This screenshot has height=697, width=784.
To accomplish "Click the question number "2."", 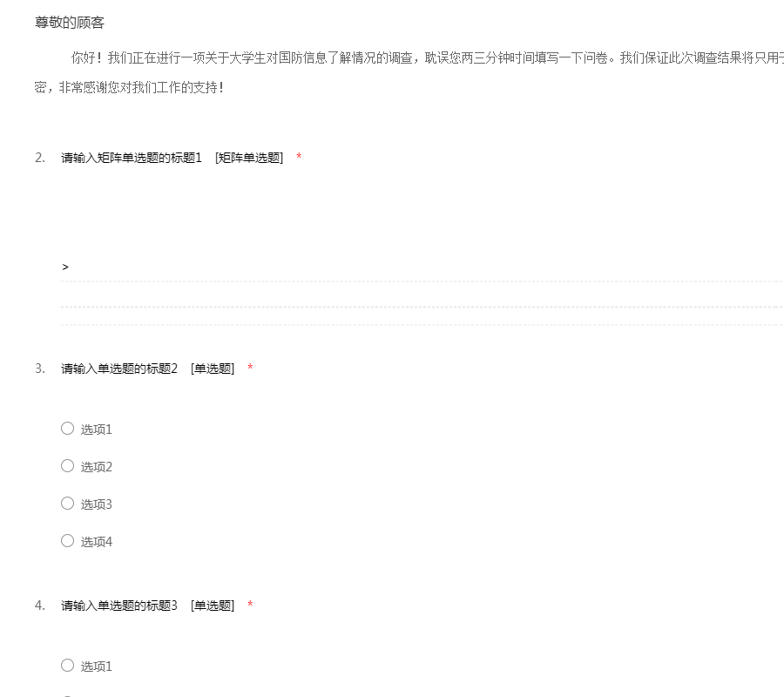I will 40,158.
